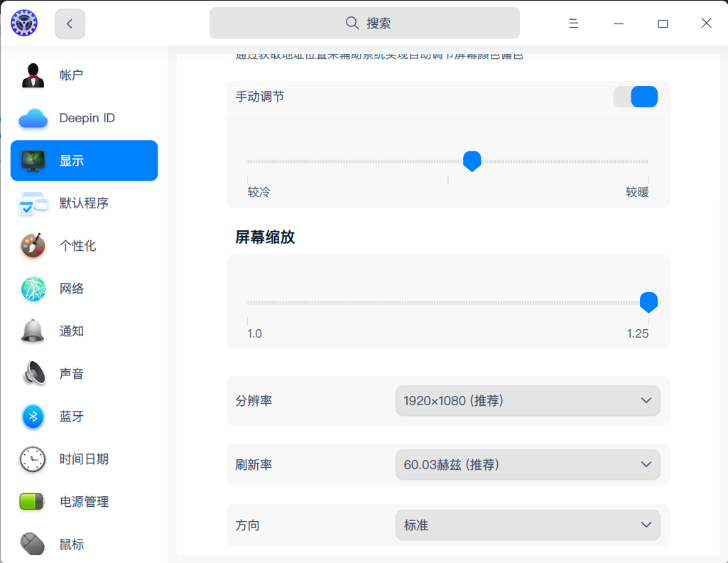Image resolution: width=728 pixels, height=563 pixels.
Task: Open the 分辨率 resolution dropdown
Action: click(x=528, y=400)
